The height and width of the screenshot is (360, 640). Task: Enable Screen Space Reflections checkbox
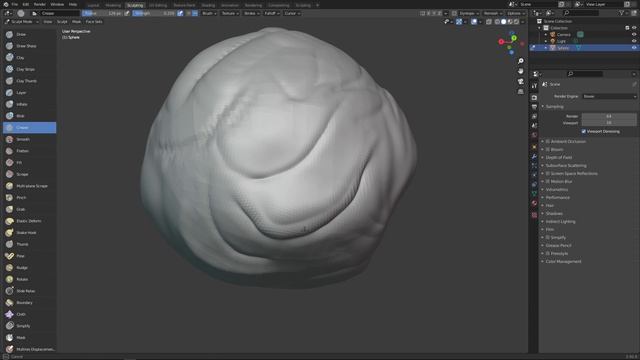[x=548, y=173]
